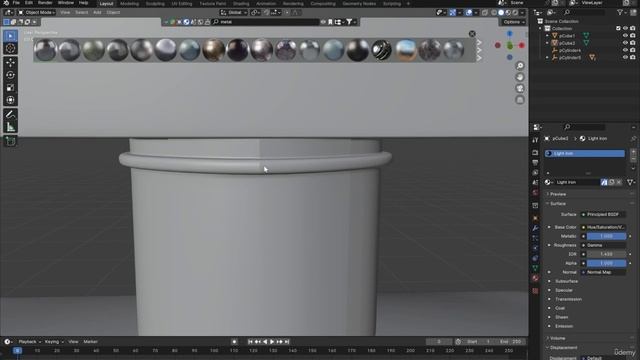Open the Render menu
Viewport: 640px width, 360px height.
click(45, 3)
